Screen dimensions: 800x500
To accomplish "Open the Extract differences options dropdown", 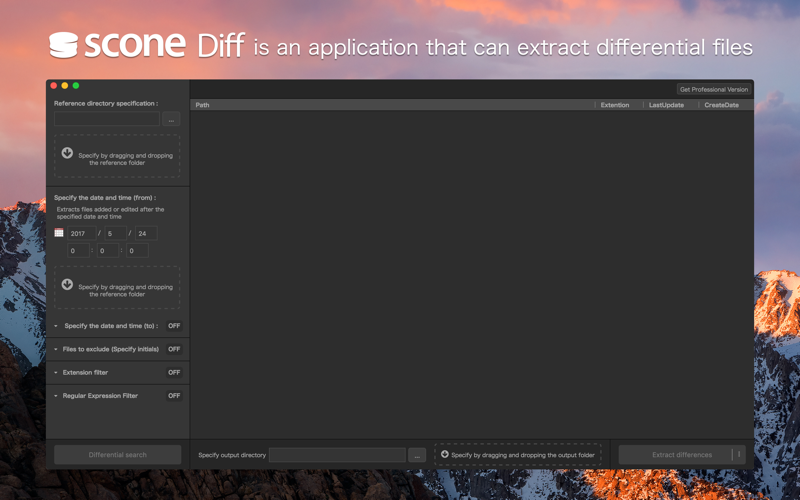I will pos(739,454).
